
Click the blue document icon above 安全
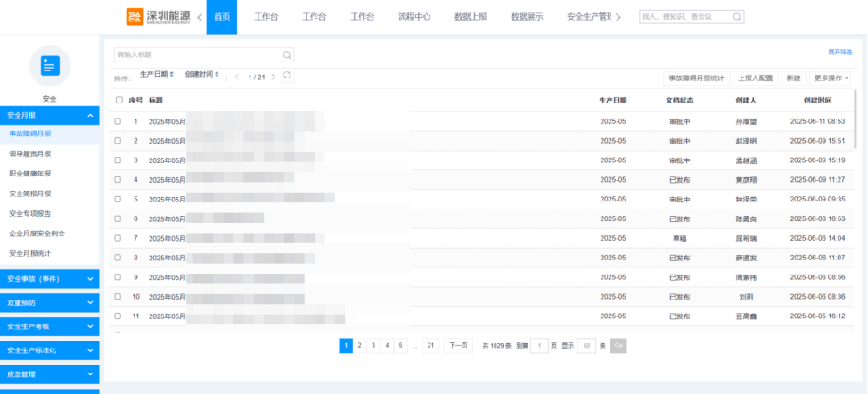(49, 65)
